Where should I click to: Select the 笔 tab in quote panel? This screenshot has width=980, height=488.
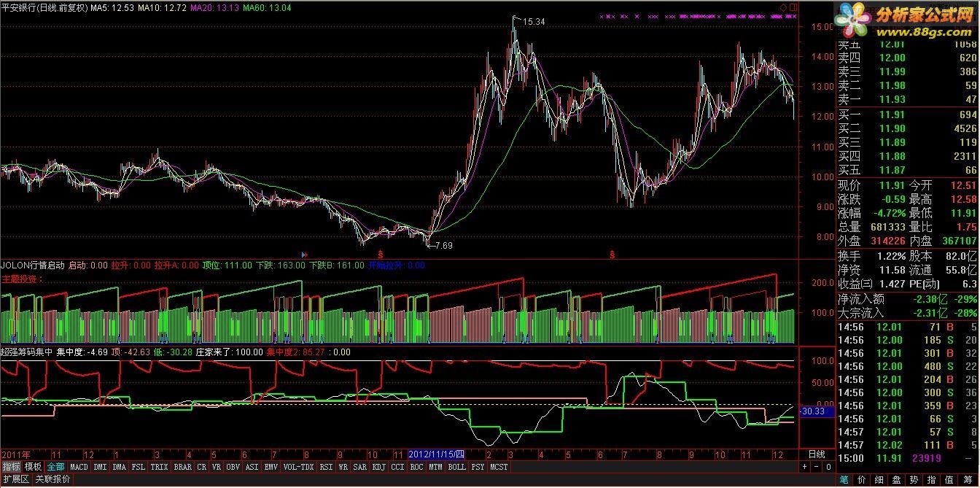pyautogui.click(x=844, y=480)
